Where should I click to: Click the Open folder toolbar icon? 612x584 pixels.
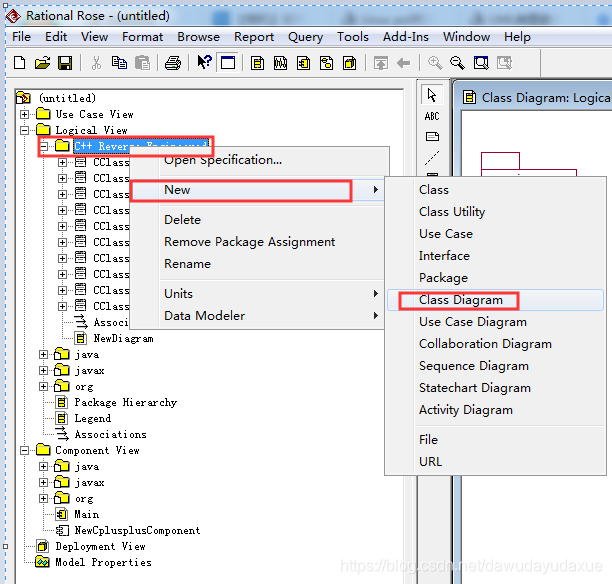43,63
